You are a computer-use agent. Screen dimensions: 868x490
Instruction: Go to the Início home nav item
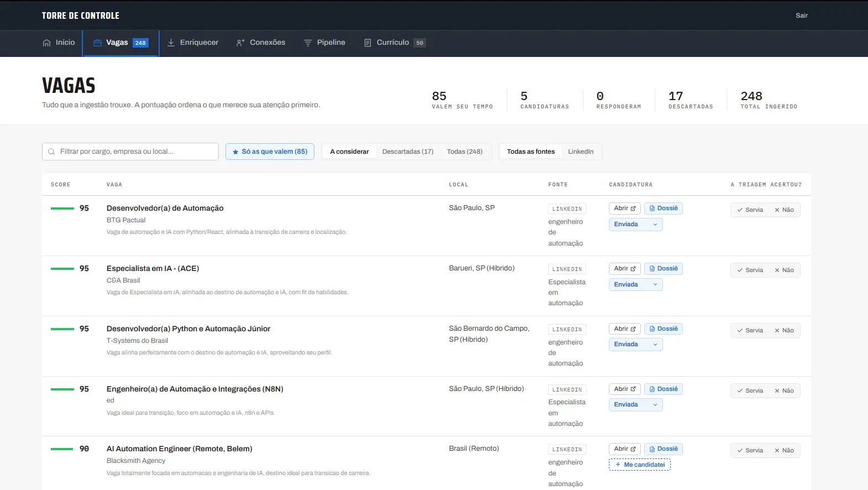pyautogui.click(x=59, y=43)
